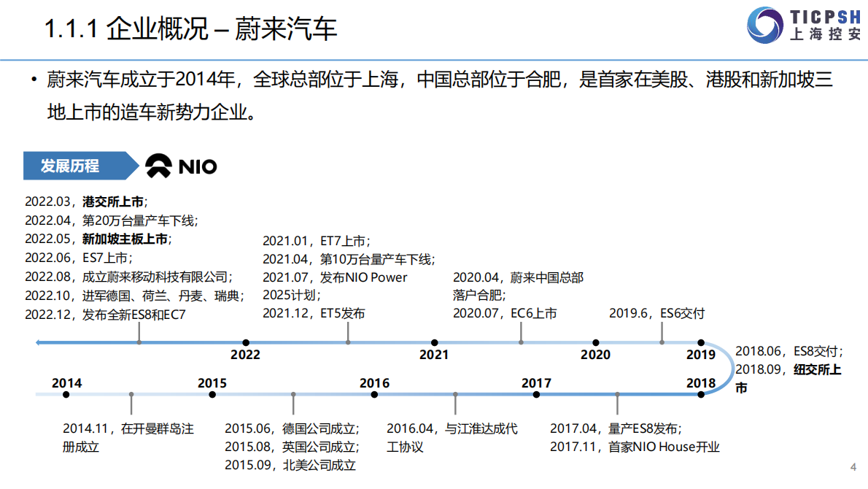Click the TICPSH 上海控安 logo
This screenshot has height=489, width=868.
click(x=804, y=25)
